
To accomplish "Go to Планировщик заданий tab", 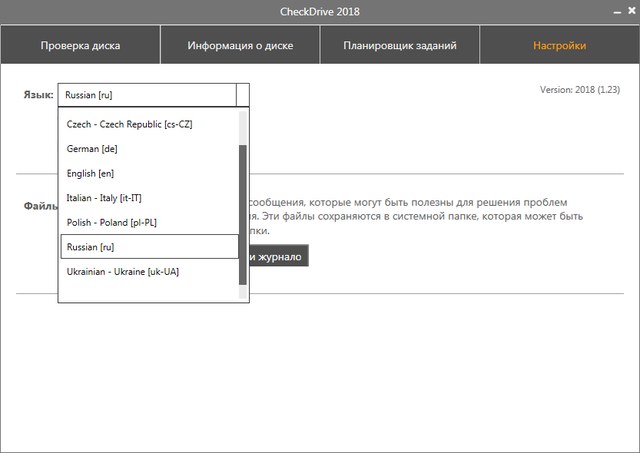I will click(x=400, y=46).
